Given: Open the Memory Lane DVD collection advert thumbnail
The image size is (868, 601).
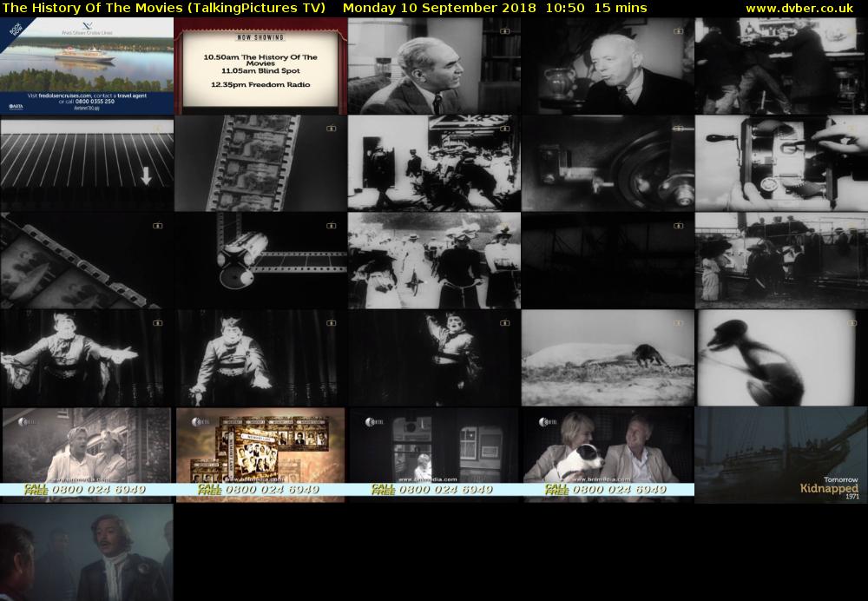Looking at the screenshot, I should pos(260,455).
